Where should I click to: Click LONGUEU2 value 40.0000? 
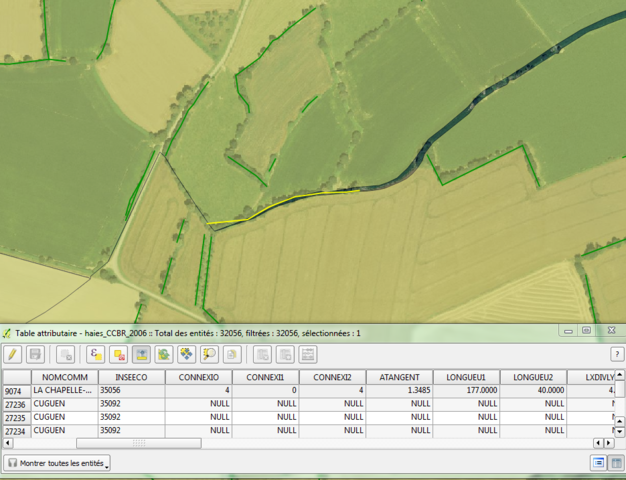[x=533, y=391]
